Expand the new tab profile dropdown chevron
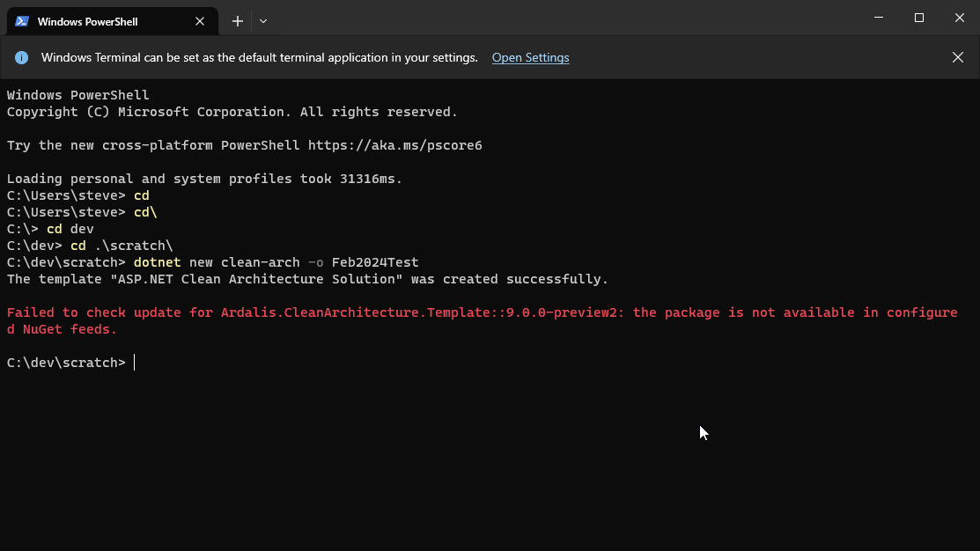 click(263, 21)
